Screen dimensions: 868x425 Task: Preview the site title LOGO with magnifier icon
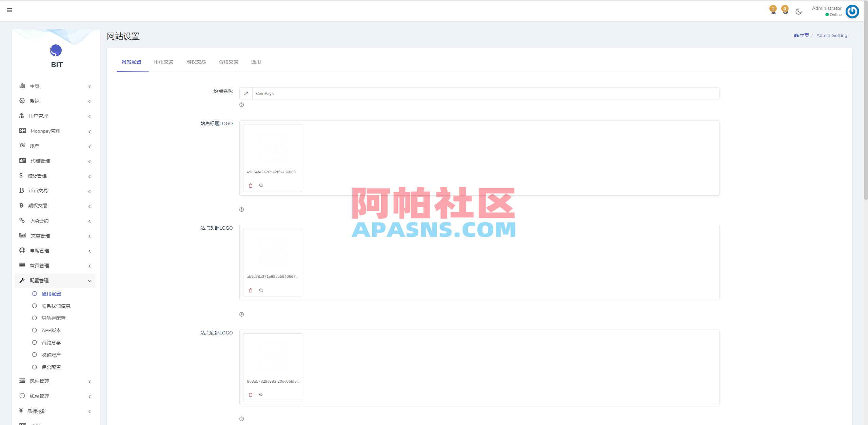point(261,185)
